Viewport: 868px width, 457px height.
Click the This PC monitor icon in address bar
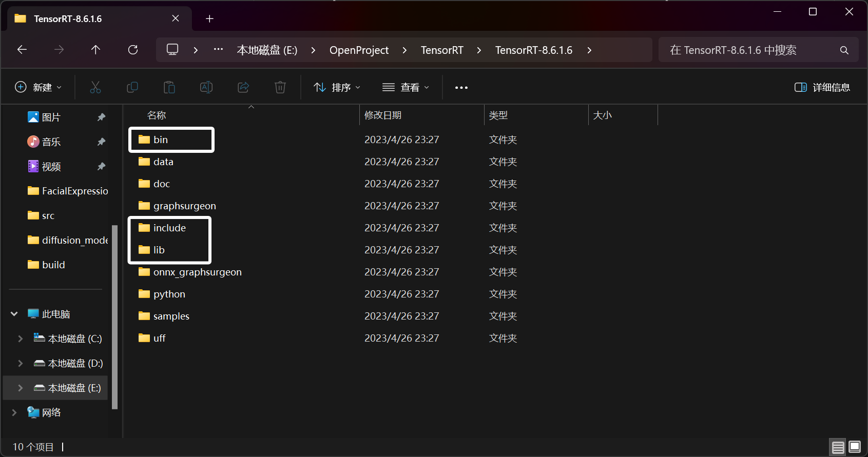[x=172, y=50]
